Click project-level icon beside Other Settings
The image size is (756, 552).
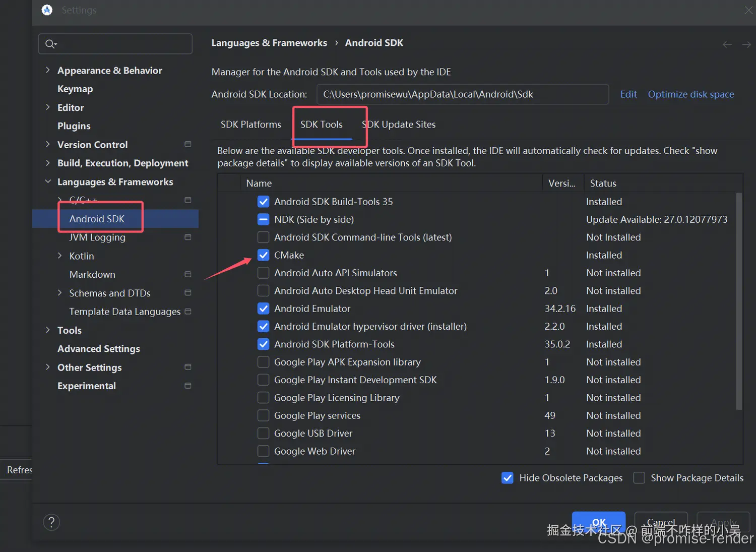pos(188,367)
